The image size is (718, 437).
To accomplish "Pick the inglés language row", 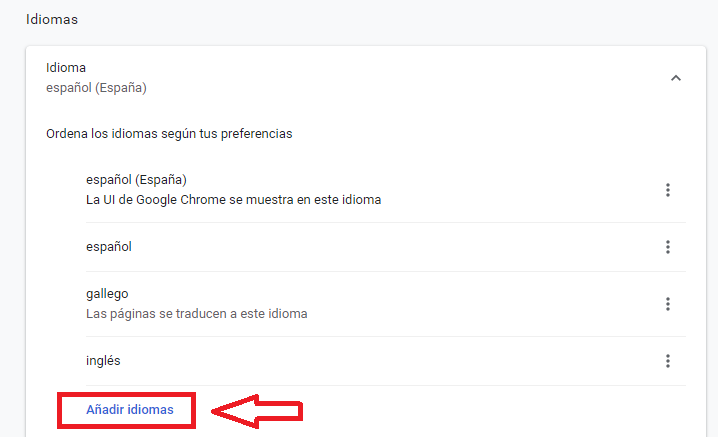I will tap(103, 361).
